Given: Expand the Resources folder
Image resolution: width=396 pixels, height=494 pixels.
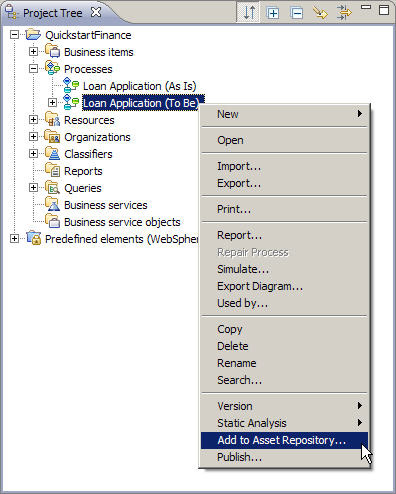Looking at the screenshot, I should (33, 119).
